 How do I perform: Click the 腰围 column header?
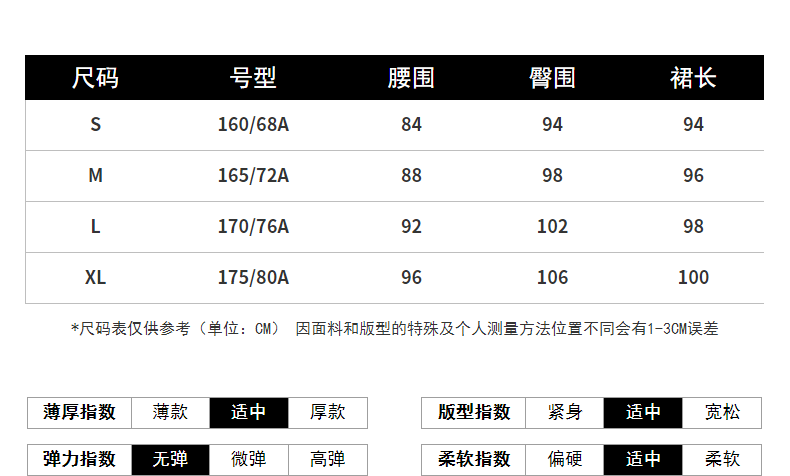pyautogui.click(x=411, y=78)
